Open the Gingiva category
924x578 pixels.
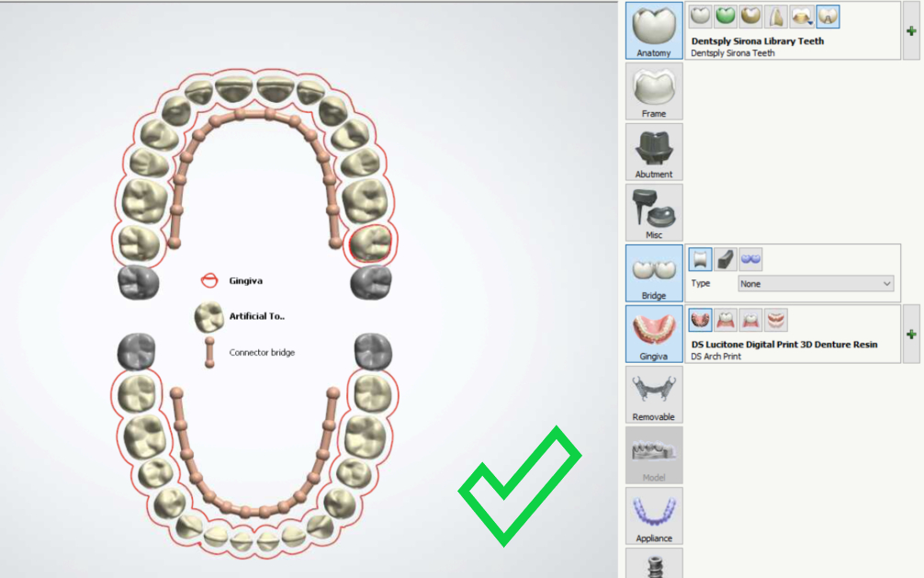(654, 334)
